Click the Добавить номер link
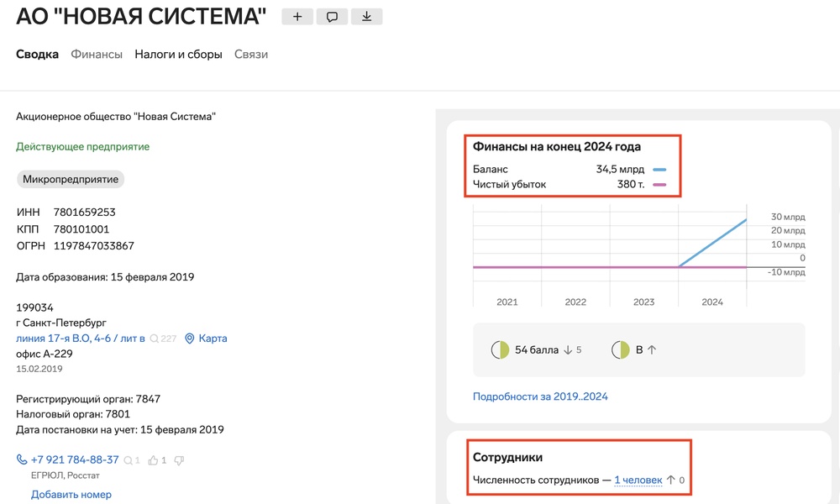The width and height of the screenshot is (840, 504). click(x=71, y=495)
